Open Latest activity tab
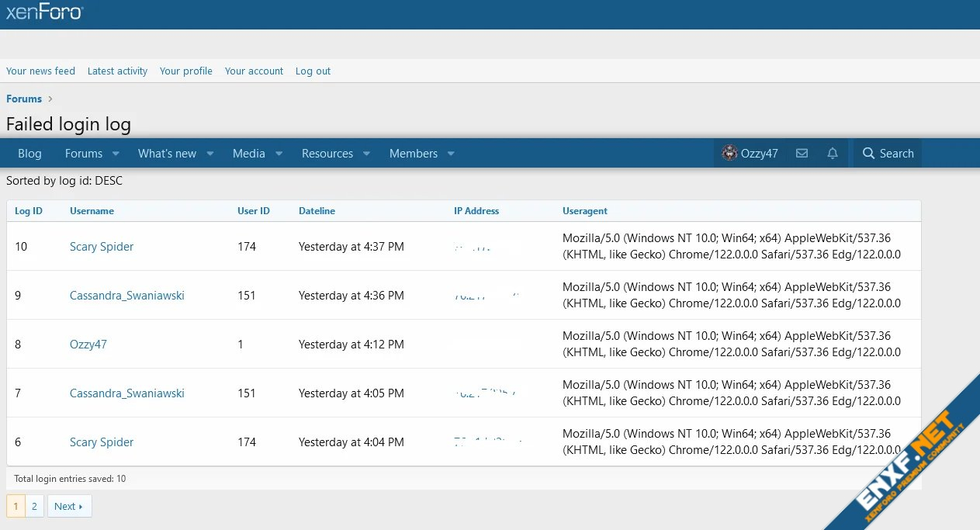The image size is (980, 530). (117, 71)
